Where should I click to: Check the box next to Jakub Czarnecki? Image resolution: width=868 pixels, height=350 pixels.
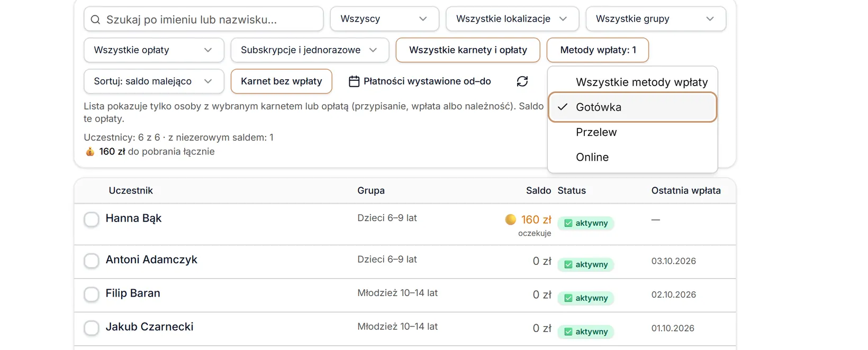click(92, 328)
